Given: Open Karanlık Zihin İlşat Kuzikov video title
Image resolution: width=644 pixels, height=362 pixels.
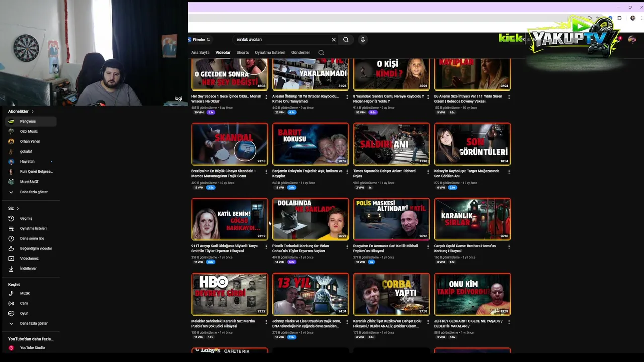Looking at the screenshot, I should click(387, 323).
